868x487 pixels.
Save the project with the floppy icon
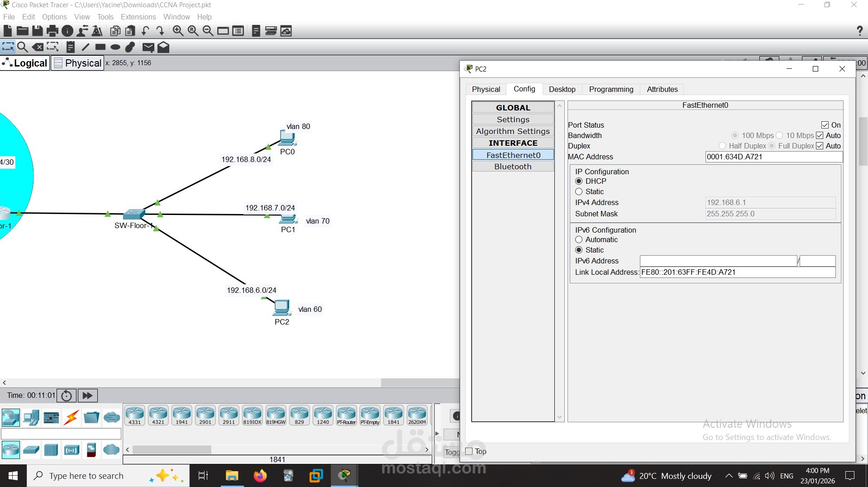point(38,31)
